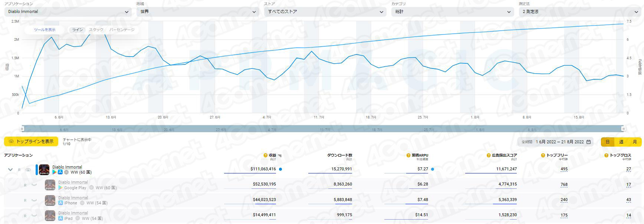Click the R icon on the main Diablo Immortal row
Screen dimensions: 644x224
pos(20,170)
